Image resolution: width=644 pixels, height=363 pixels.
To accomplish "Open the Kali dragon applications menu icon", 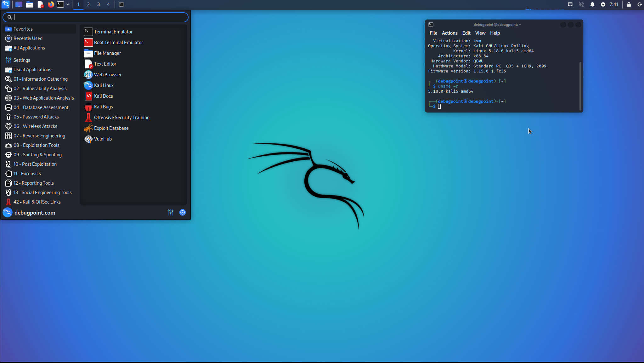I will pyautogui.click(x=6, y=4).
